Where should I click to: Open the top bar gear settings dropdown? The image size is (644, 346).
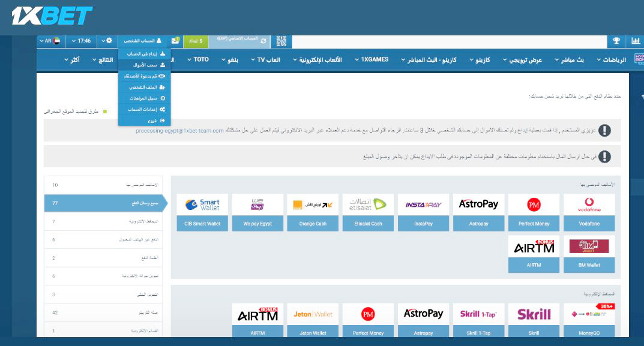pos(106,41)
